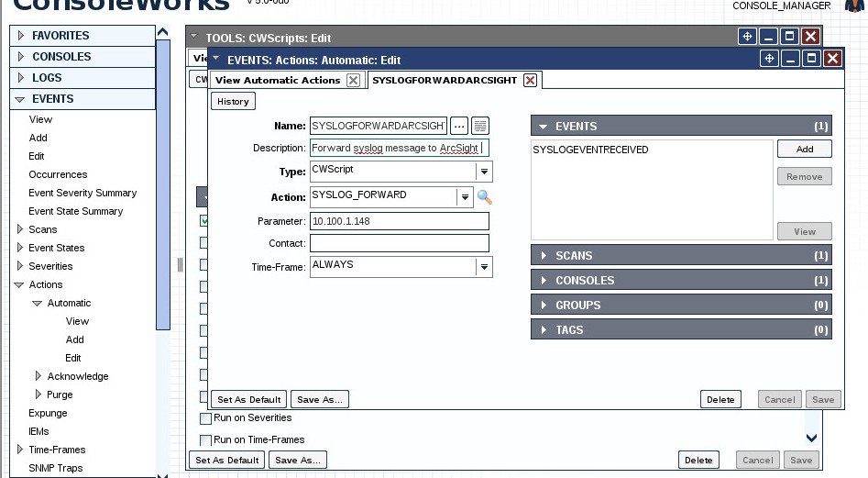Toggle the Run on Severities checkbox
Image resolution: width=868 pixels, height=478 pixels.
[x=205, y=418]
